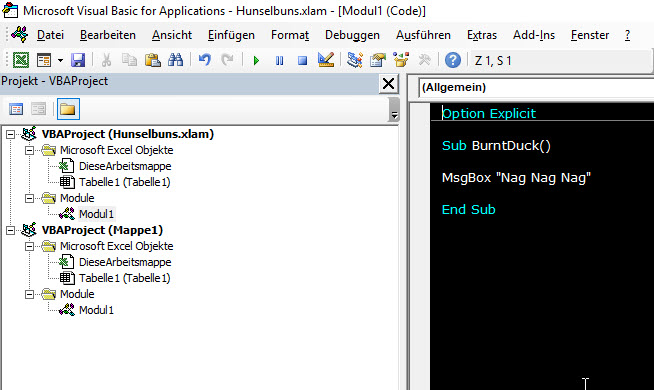Screen dimensions: 654x390
Task: Click the View Microsoft Excel toolbar icon
Action: pos(20,60)
